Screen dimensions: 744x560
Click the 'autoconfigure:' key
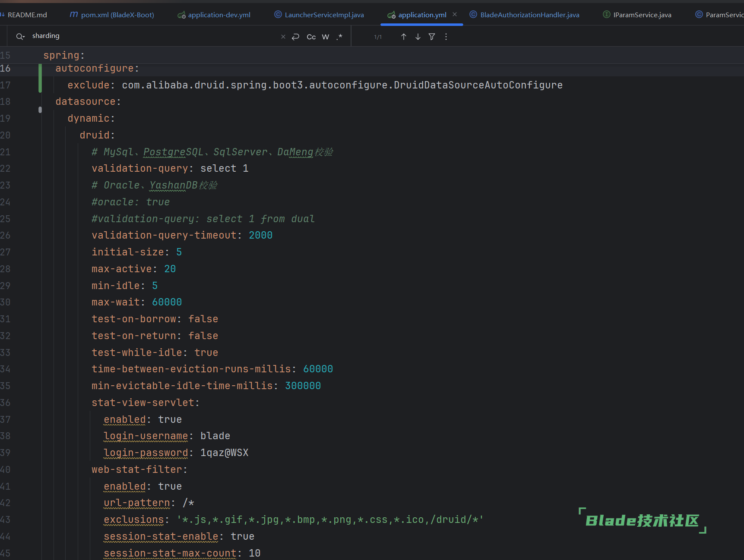[x=97, y=68]
